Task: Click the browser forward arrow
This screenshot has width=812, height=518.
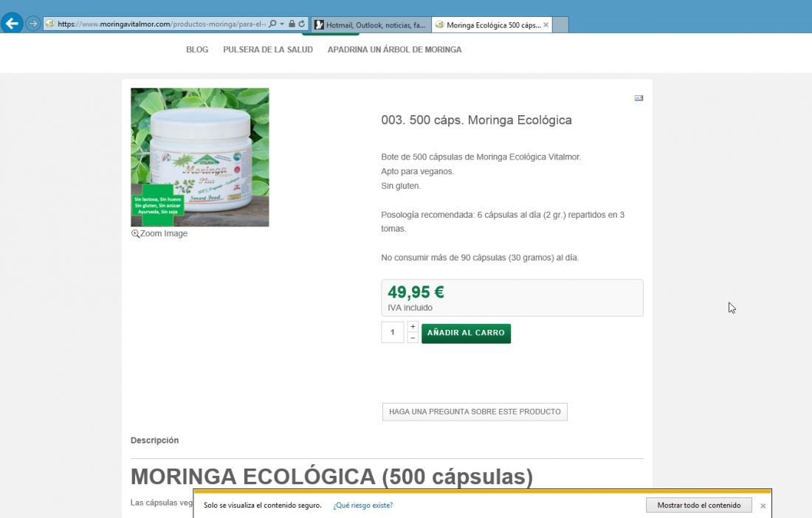Action: point(32,24)
